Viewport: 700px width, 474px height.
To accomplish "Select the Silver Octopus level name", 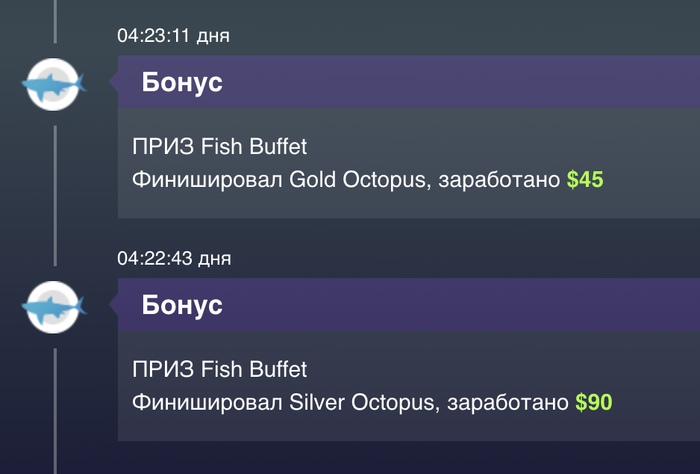I will [x=362, y=403].
